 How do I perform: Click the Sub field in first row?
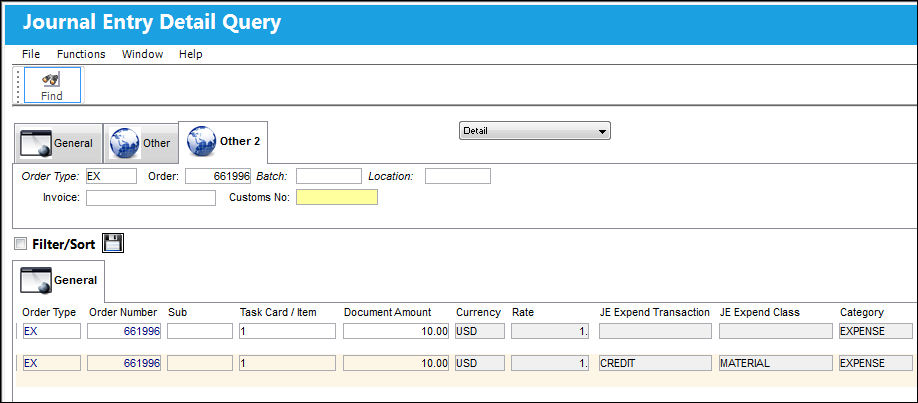[200, 331]
